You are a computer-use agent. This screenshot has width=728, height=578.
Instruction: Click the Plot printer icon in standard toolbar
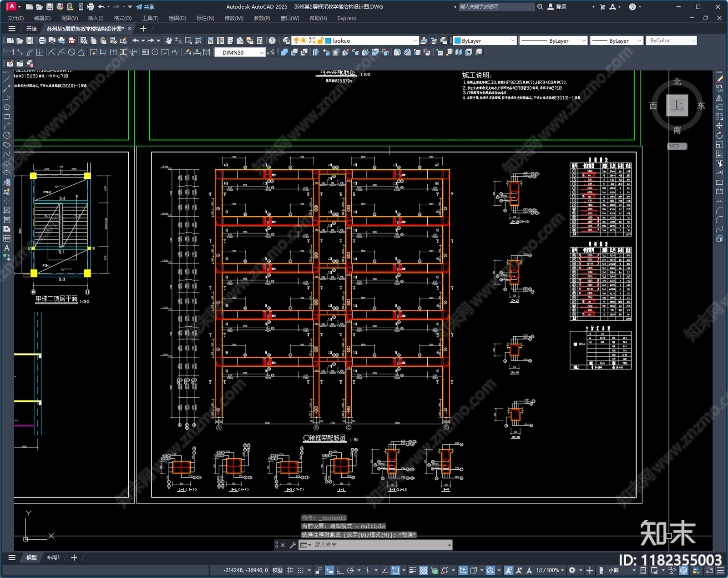point(42,41)
